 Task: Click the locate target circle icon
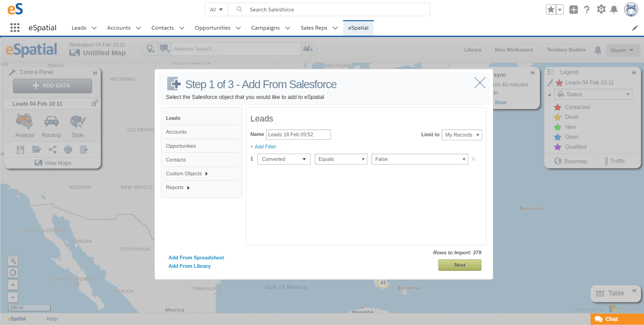pyautogui.click(x=13, y=273)
